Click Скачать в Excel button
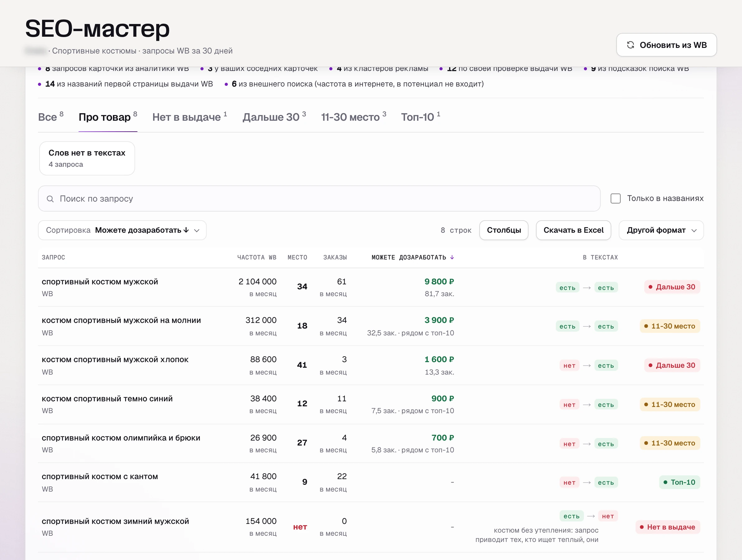The width and height of the screenshot is (742, 560). [x=573, y=230]
